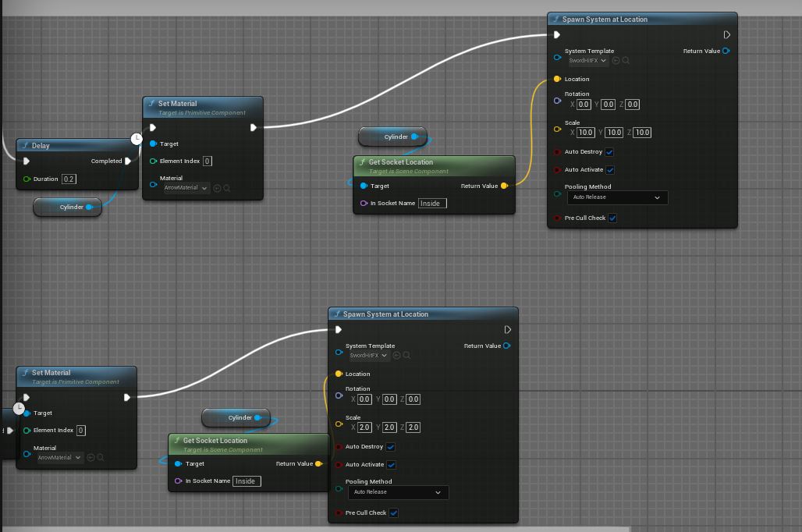This screenshot has height=532, width=802.
Task: Disable Auto Destroy on the Spawn System node with scale 10.0
Action: pos(609,152)
